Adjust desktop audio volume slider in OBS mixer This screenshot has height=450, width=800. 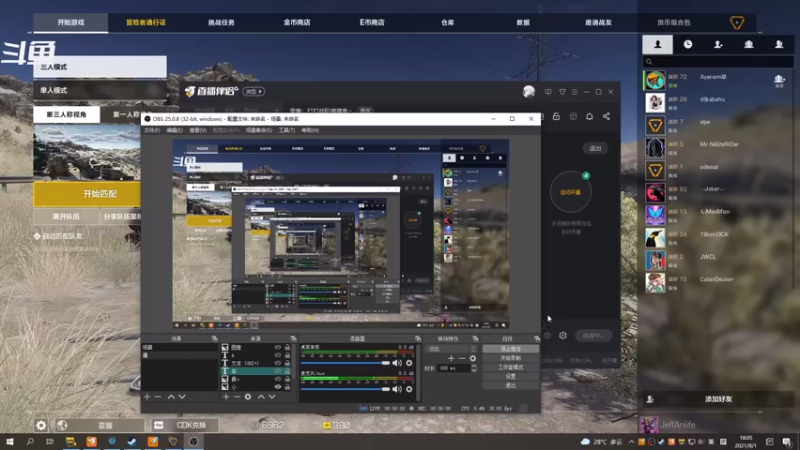click(345, 363)
